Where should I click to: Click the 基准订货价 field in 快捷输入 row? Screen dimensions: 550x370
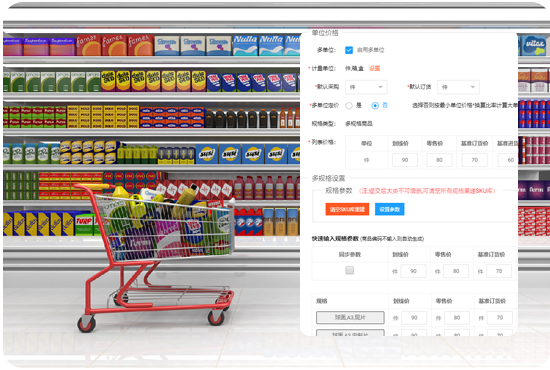tap(499, 271)
